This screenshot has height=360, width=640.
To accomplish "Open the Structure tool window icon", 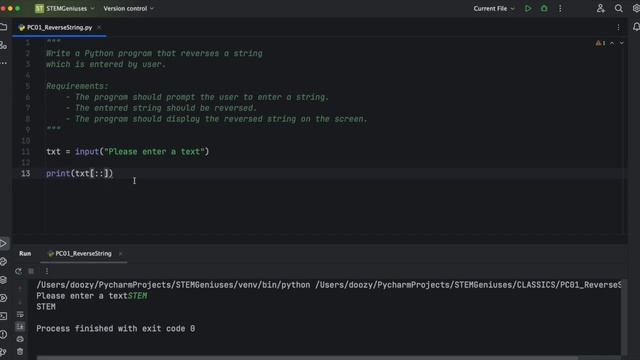I will pyautogui.click(x=4, y=45).
